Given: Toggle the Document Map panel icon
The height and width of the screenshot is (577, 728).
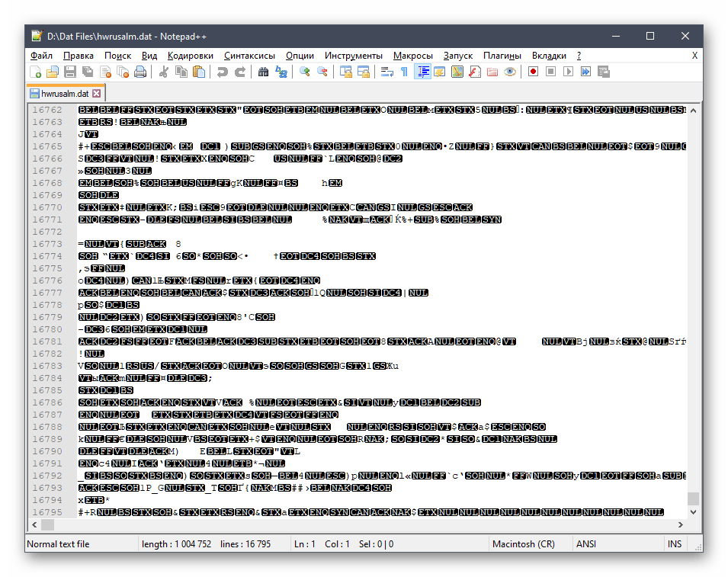Looking at the screenshot, I should 457,72.
